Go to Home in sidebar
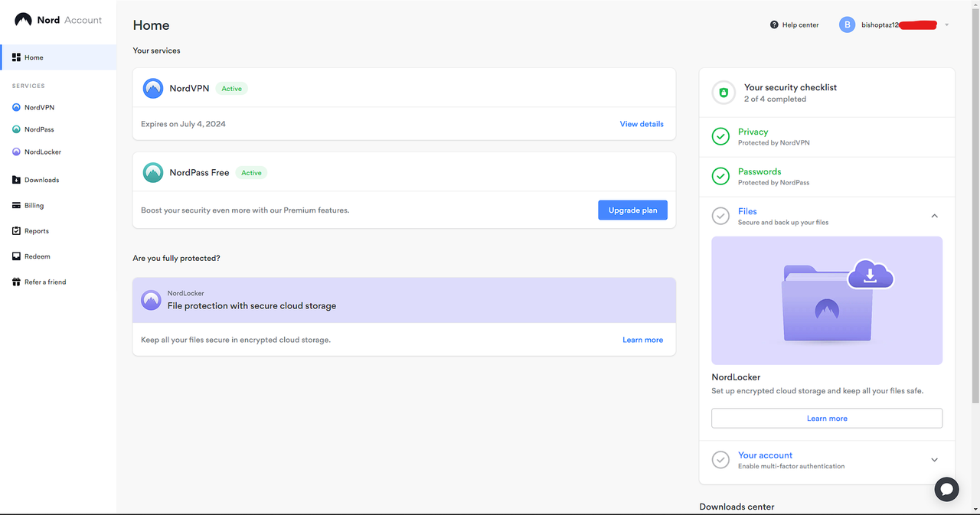 tap(58, 57)
